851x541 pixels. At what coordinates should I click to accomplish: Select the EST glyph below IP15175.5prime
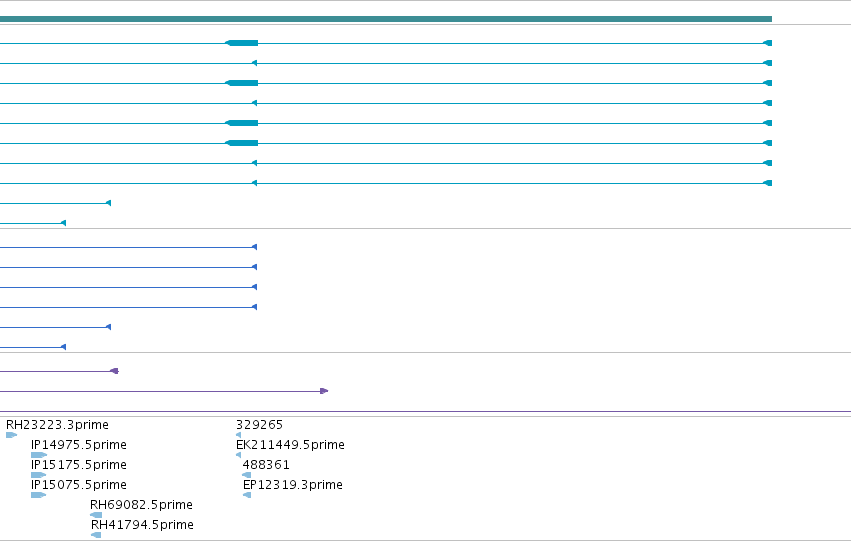tap(39, 475)
